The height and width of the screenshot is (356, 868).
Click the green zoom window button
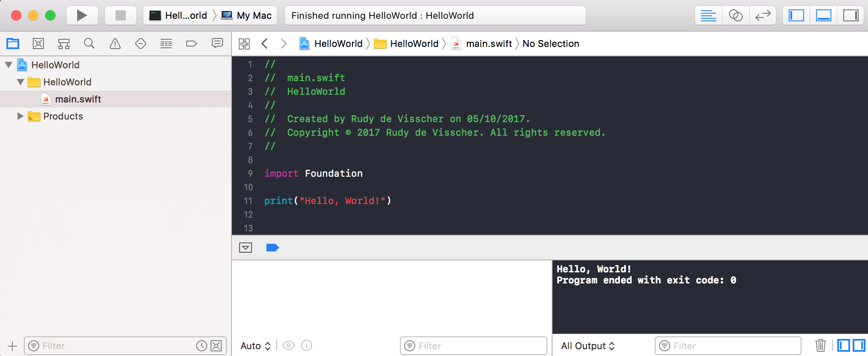tap(50, 16)
